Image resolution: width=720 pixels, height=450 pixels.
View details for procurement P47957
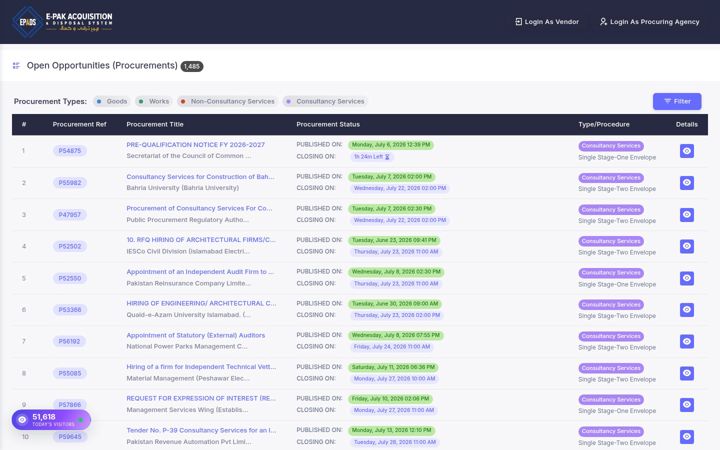point(686,214)
